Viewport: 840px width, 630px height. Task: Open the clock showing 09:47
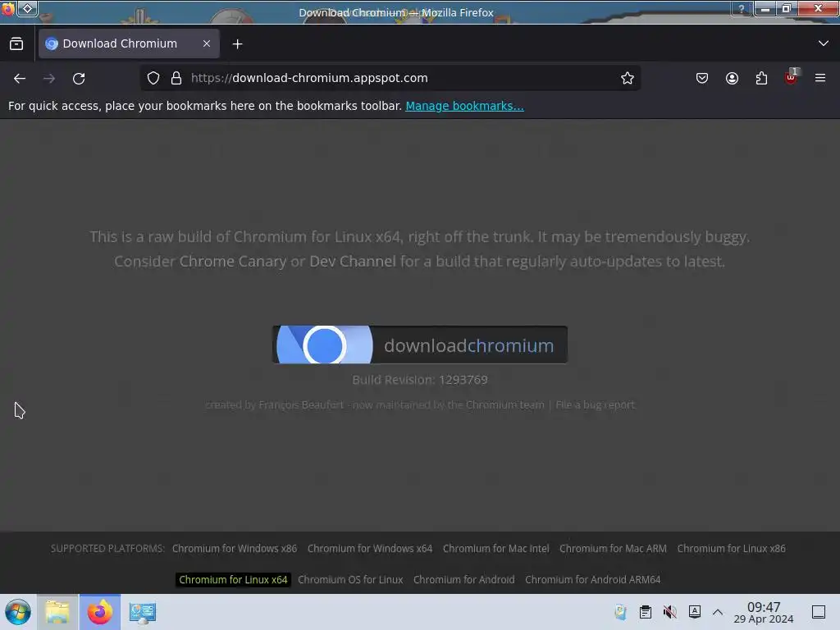pos(764,612)
